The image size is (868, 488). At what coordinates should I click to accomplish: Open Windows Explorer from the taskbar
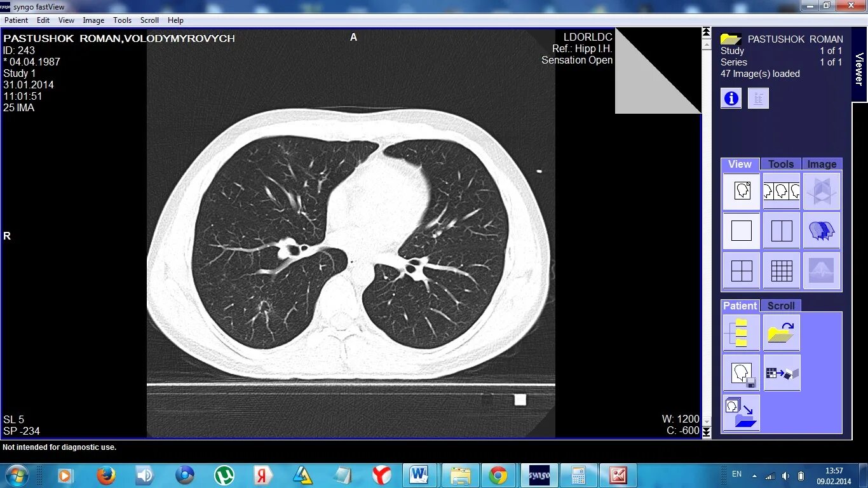(460, 475)
